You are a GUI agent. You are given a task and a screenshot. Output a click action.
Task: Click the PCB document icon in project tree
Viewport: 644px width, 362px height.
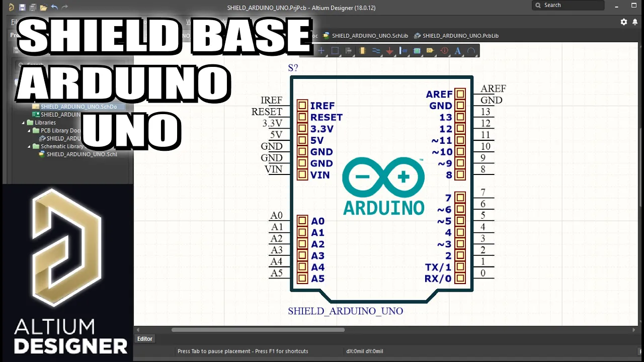[x=36, y=115]
